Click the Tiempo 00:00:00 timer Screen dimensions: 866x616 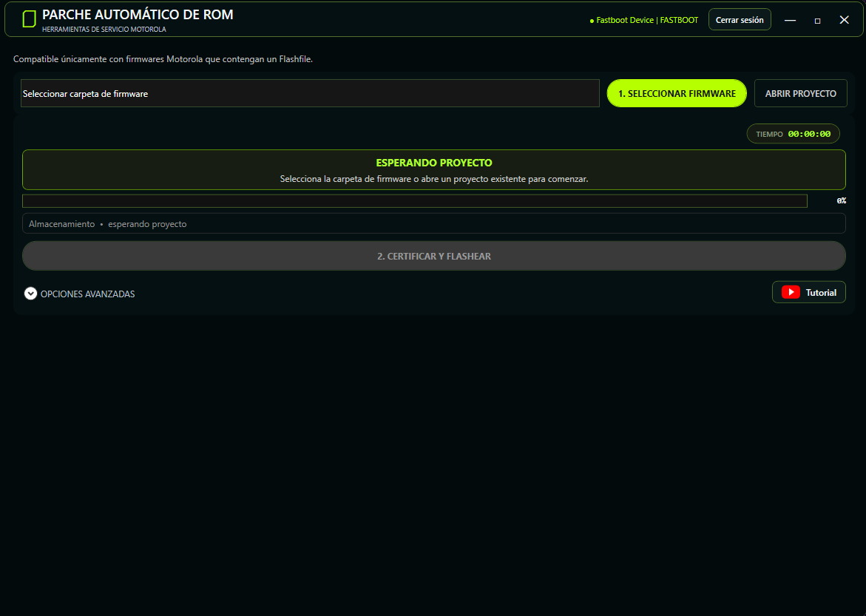[793, 134]
